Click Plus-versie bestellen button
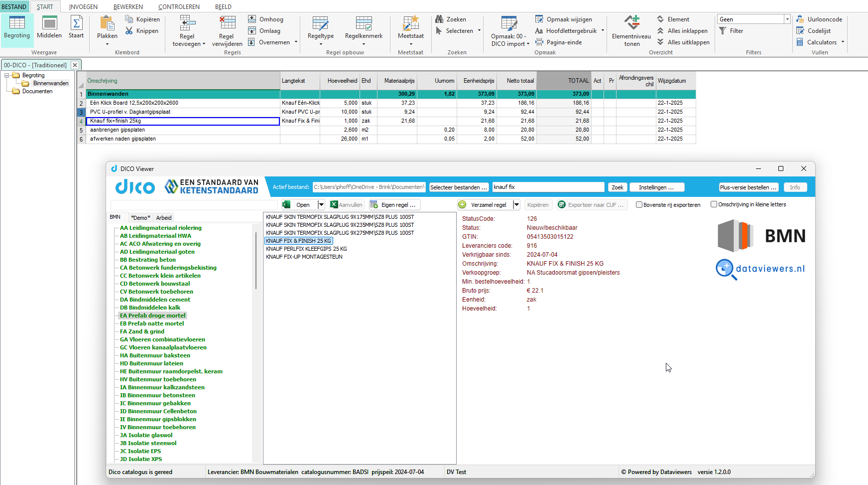 [x=748, y=187]
